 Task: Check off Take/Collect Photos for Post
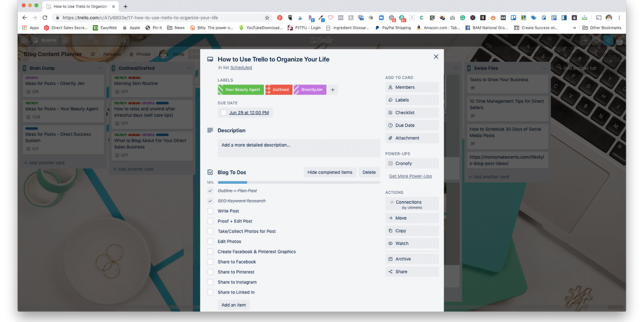pos(210,231)
